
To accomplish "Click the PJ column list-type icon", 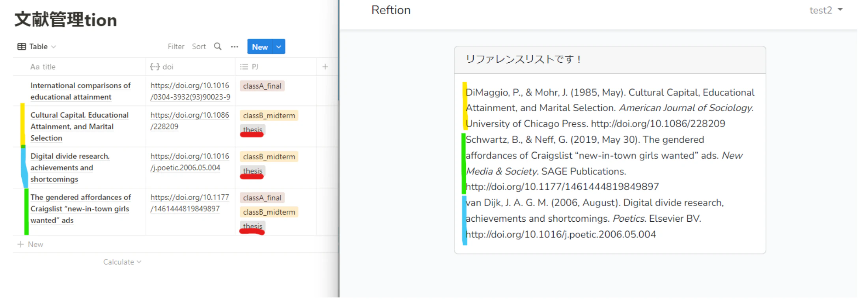I will click(244, 67).
